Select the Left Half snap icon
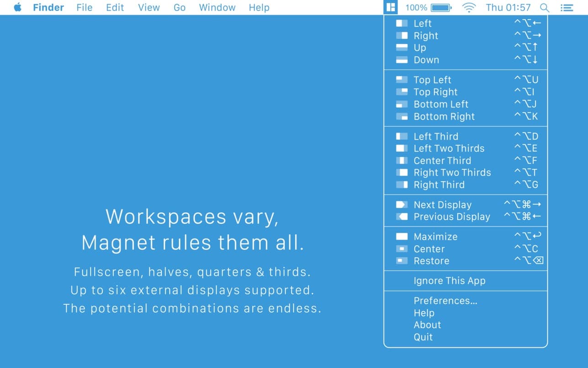The height and width of the screenshot is (368, 588). [402, 23]
